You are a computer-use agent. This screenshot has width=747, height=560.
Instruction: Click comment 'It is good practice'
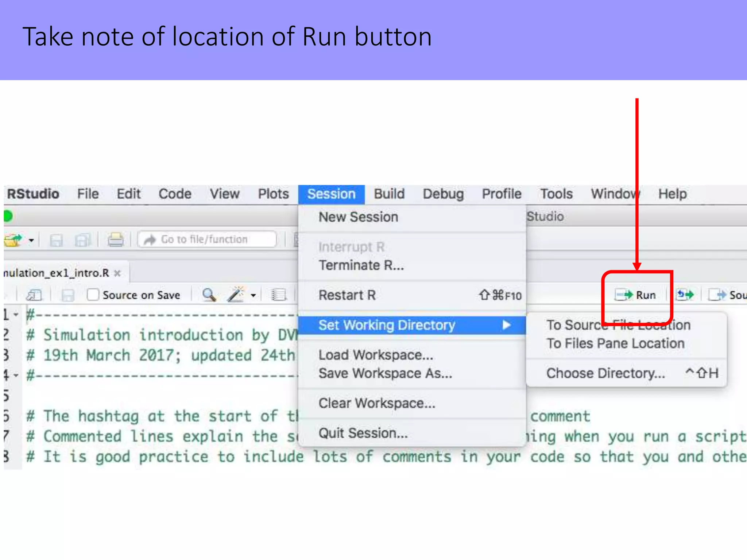coord(126,457)
